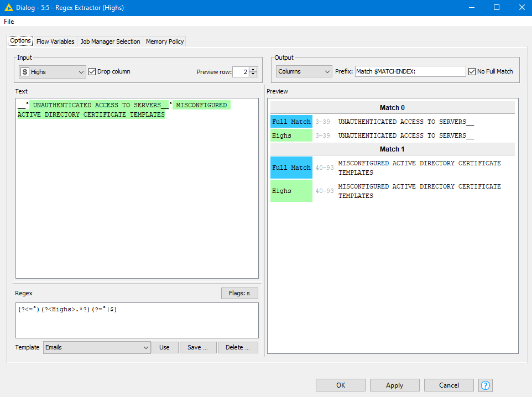Click the KNIME warning triangle in the title bar
Viewport: 532px width, 397px height.
click(7, 7)
